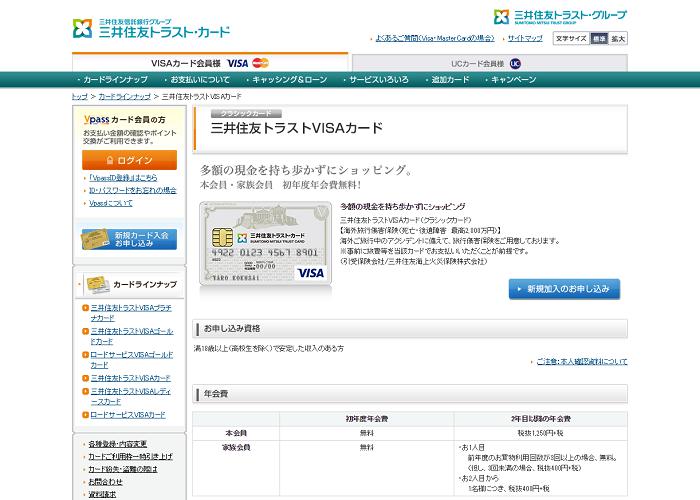Open the キャンペーン menu
The image size is (700, 500).
[x=511, y=79]
